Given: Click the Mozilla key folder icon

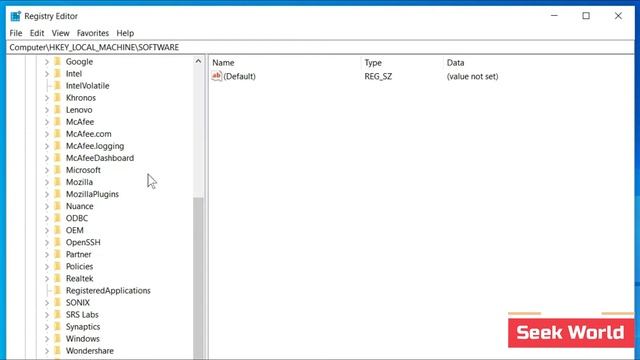Looking at the screenshot, I should point(58,182).
